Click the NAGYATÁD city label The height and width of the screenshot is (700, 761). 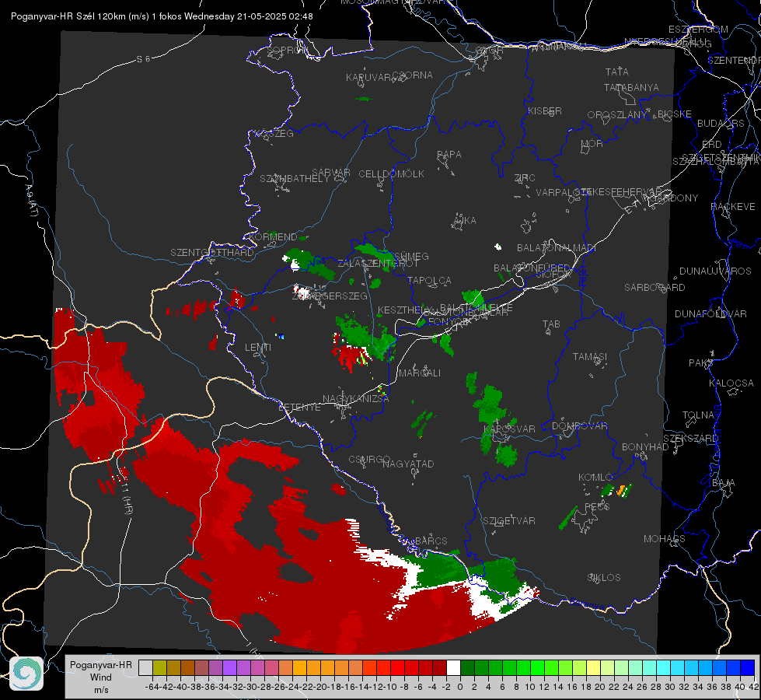[408, 464]
